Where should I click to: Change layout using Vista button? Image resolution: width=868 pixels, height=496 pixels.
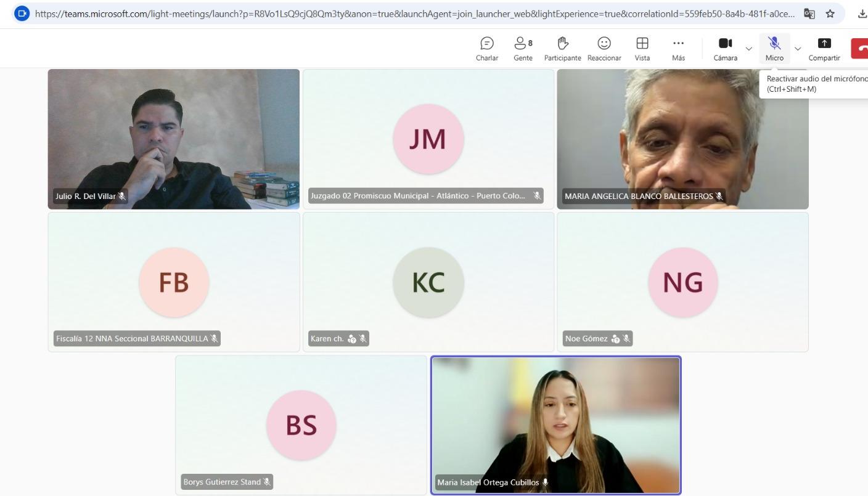[642, 49]
